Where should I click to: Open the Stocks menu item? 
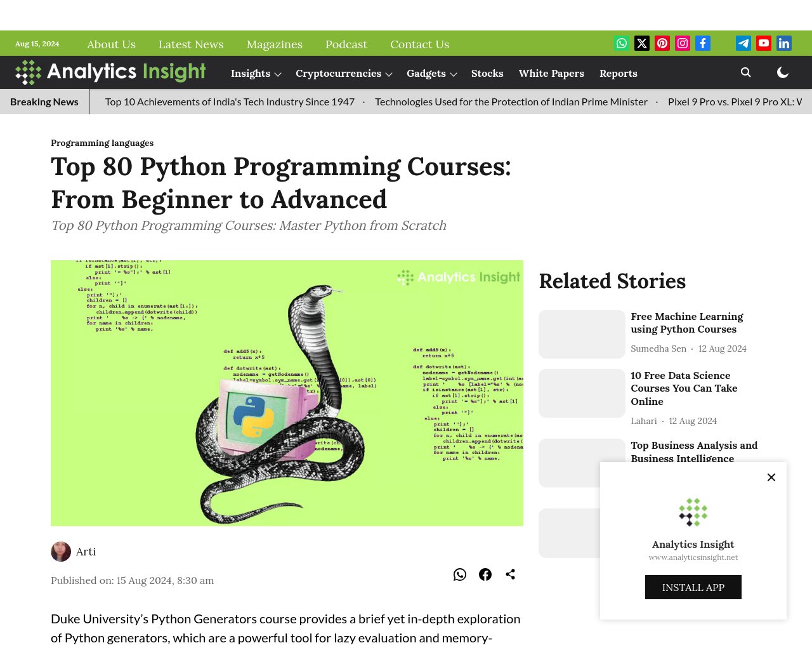pos(487,74)
